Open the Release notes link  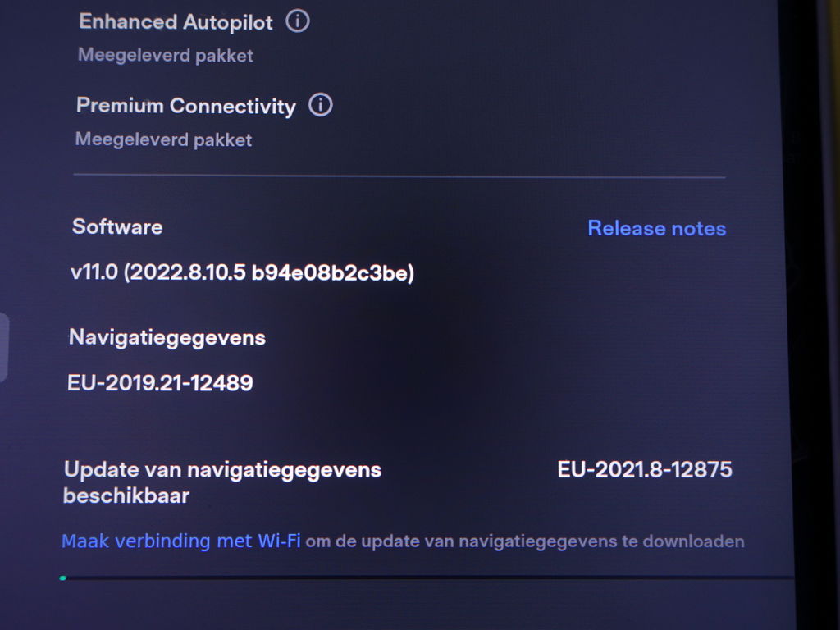click(657, 228)
